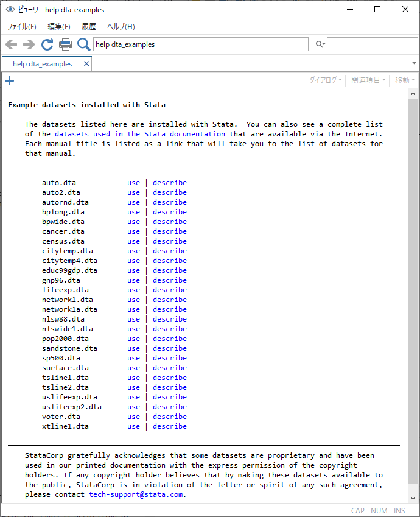Click the Forward arrow in the toolbar
420x517 pixels.
[x=29, y=44]
